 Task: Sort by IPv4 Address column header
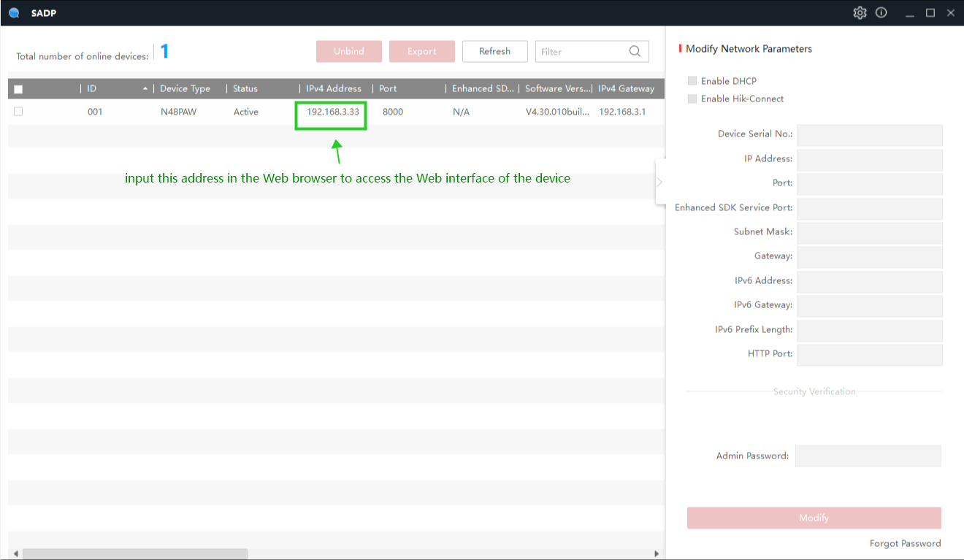[x=333, y=88]
